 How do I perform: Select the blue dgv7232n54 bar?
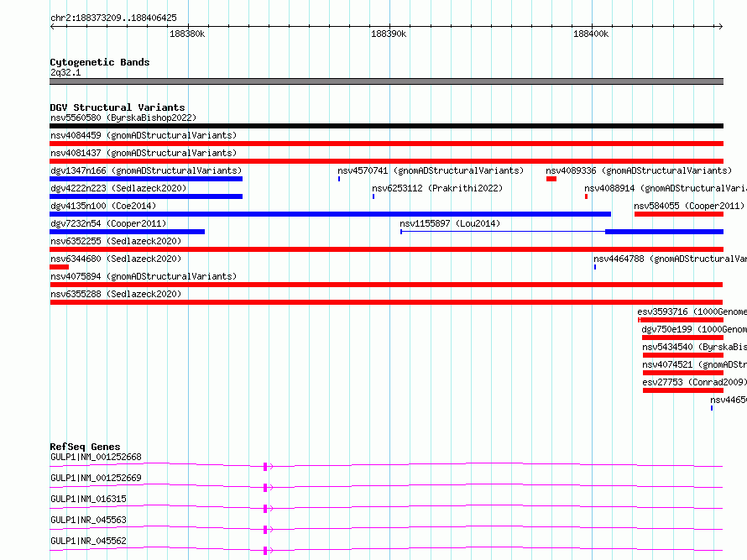tap(128, 232)
